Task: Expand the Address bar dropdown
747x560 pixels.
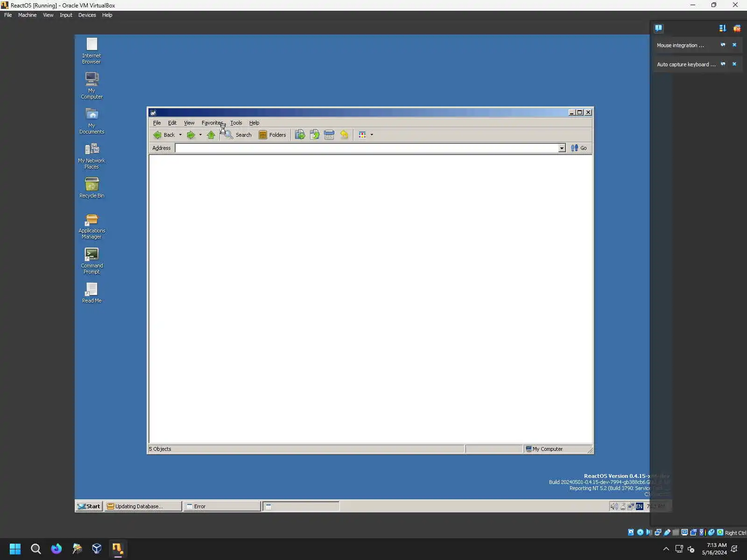Action: point(562,148)
